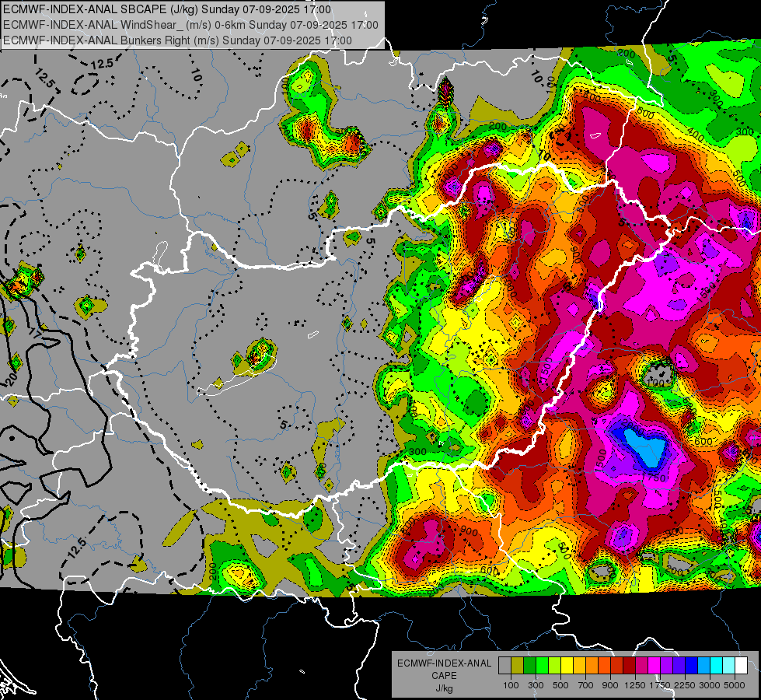Image resolution: width=761 pixels, height=700 pixels.
Task: Click the legend value 500
Action: pyautogui.click(x=560, y=685)
